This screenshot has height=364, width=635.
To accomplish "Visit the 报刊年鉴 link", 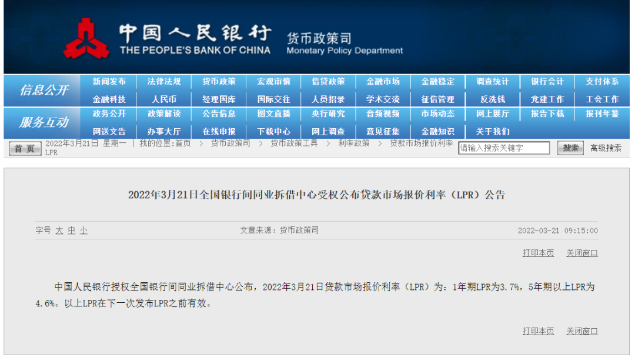I will (x=602, y=113).
